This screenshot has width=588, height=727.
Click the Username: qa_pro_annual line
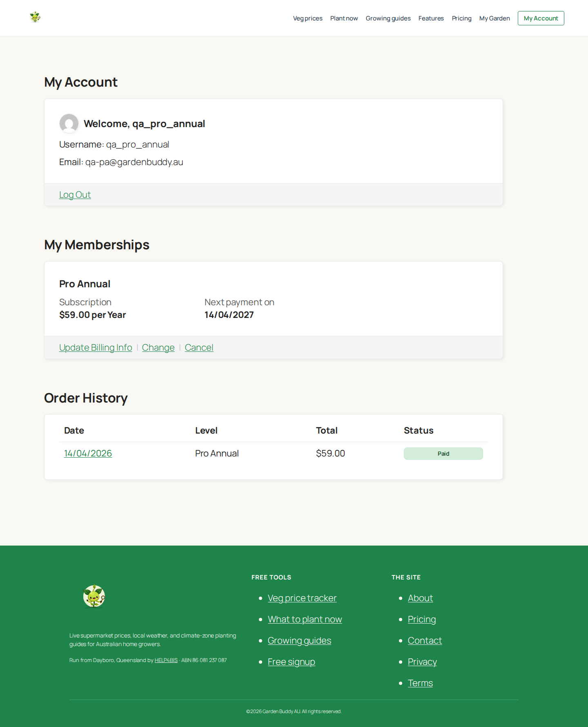click(x=114, y=145)
